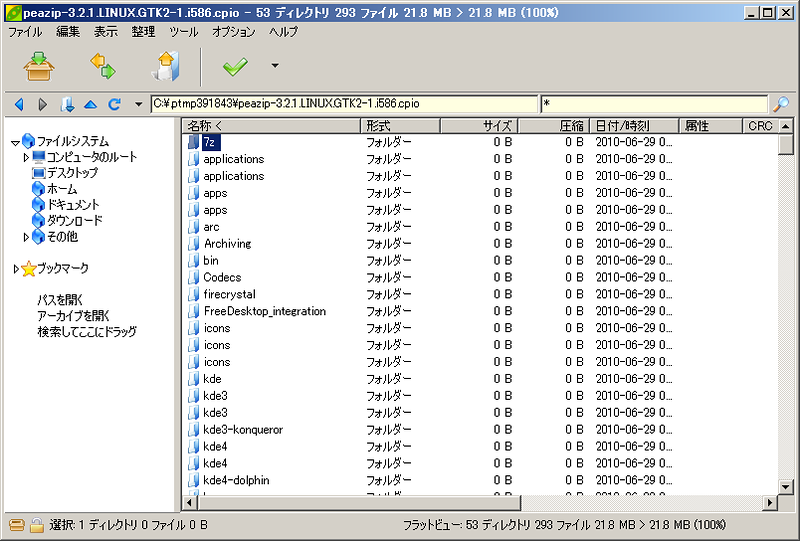Viewport: 800px width, 541px height.
Task: Expand the その他 tree node
Action: 26,237
